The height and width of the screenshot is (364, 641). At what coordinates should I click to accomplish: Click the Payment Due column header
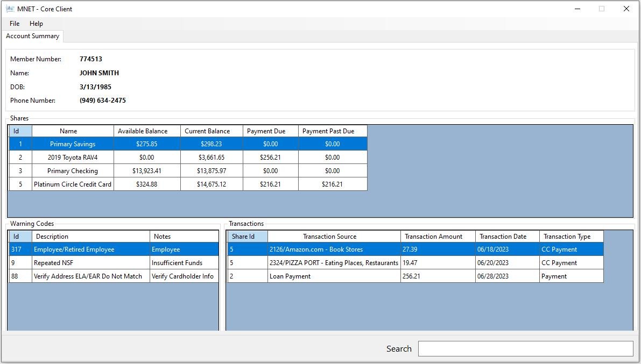click(271, 131)
